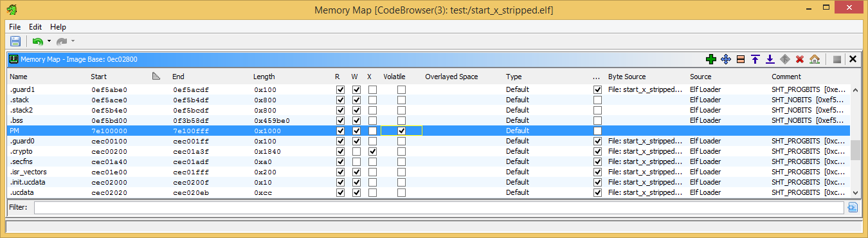Open the Help menu
Screen dimensions: 868x238
58,27
